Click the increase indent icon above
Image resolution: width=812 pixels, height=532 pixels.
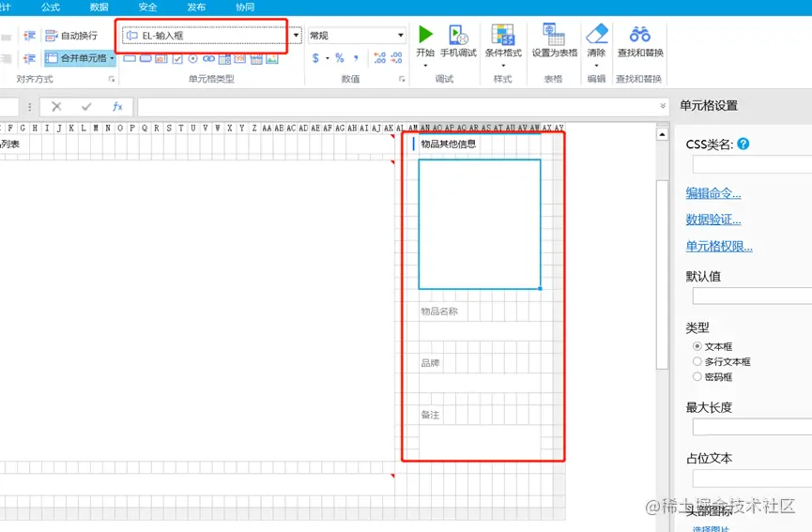point(29,36)
